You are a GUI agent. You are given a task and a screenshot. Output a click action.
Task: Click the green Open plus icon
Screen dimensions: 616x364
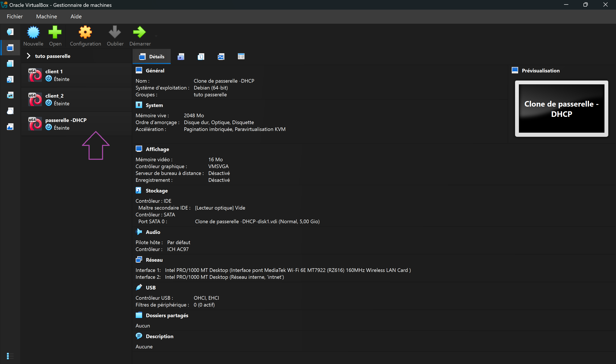pyautogui.click(x=55, y=32)
